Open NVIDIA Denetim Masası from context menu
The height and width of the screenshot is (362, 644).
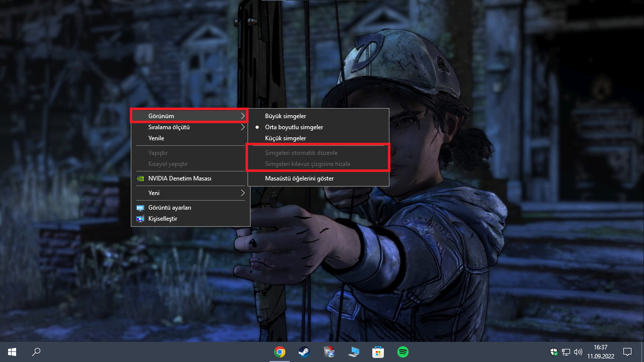(191, 178)
